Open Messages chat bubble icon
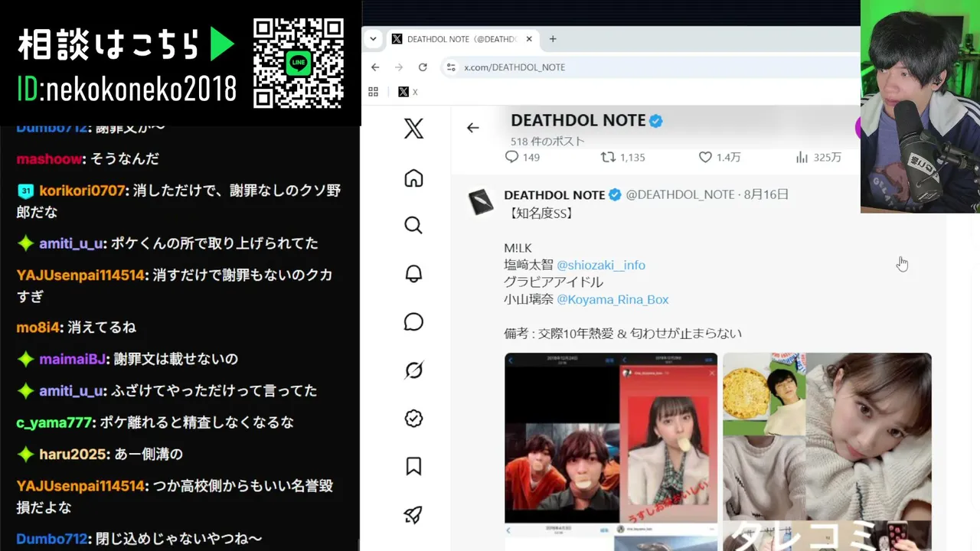980x551 pixels. (x=413, y=322)
